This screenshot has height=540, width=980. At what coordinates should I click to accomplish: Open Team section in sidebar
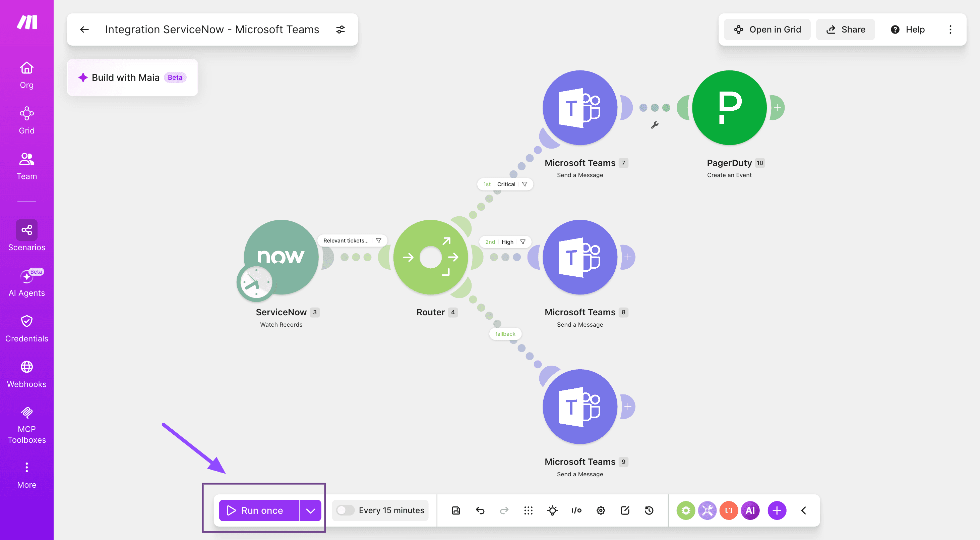click(x=26, y=166)
